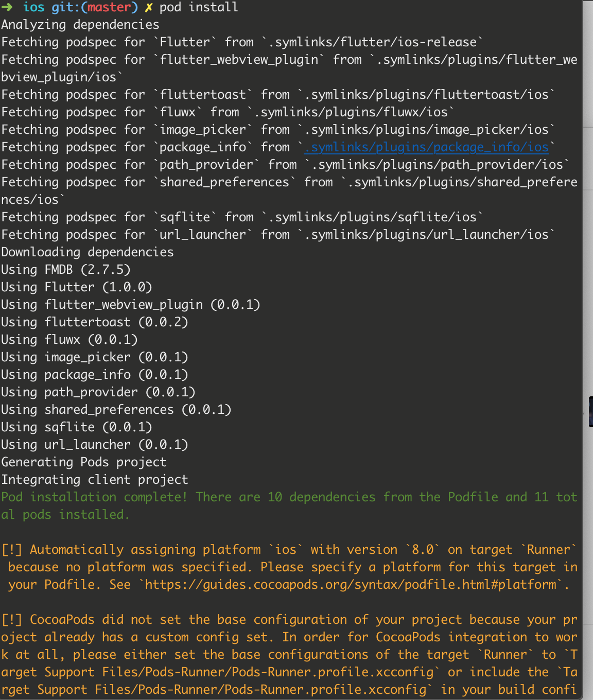Screen dimensions: 593x700
Task: Click the Generating Pods project line
Action: coord(83,462)
